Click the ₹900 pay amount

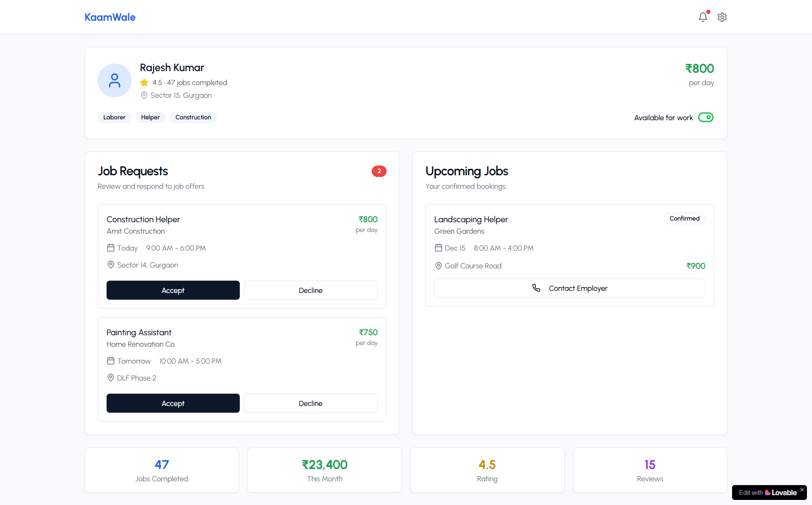point(696,266)
